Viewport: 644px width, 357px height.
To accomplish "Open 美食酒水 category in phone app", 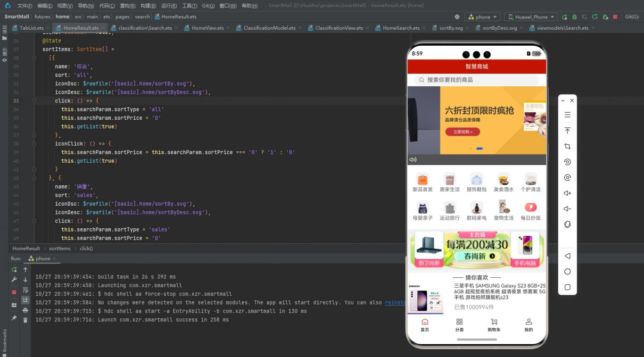I will tap(504, 183).
